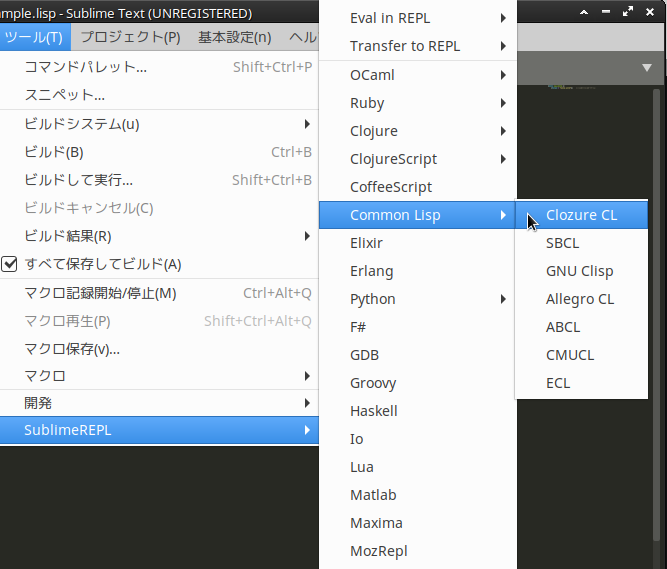Launch Io REPL
The height and width of the screenshot is (569, 667).
(x=418, y=439)
